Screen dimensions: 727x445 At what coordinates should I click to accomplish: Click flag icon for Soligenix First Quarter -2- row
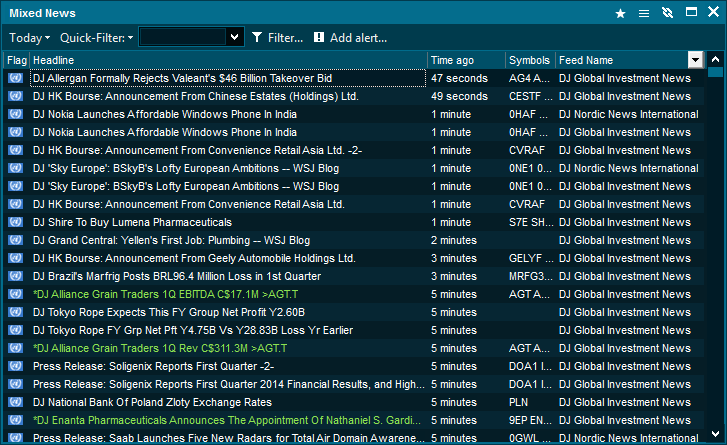point(15,366)
